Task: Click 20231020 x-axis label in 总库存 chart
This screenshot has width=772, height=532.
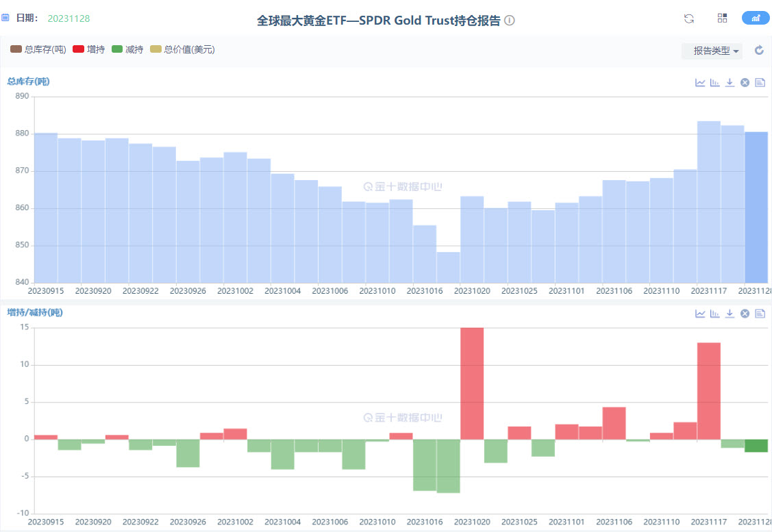Action: tap(472, 291)
